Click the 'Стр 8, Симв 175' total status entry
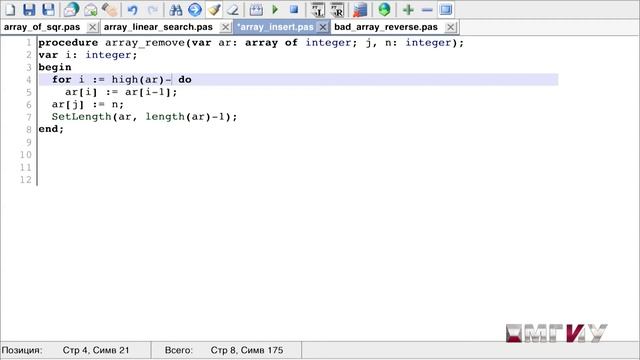 tap(247, 350)
